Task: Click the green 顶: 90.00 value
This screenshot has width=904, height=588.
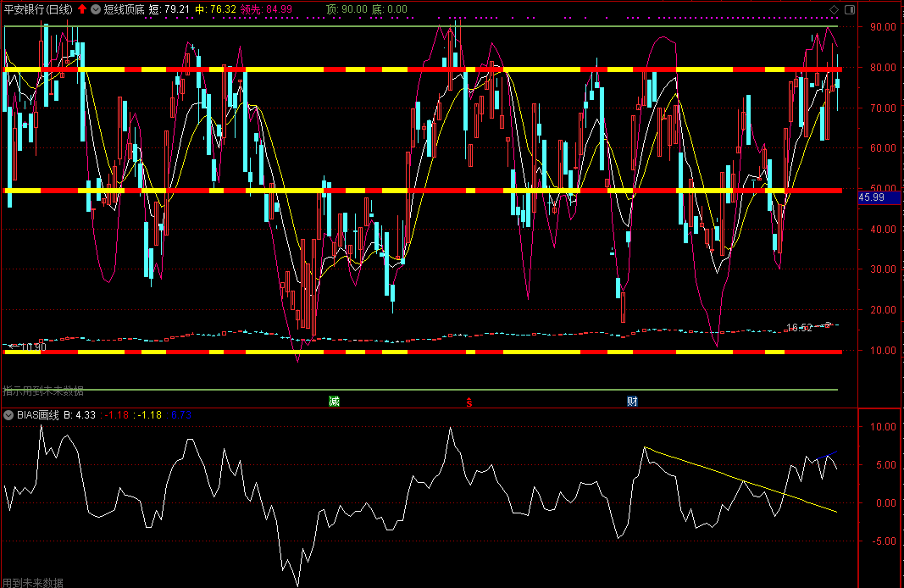Action: tap(347, 9)
